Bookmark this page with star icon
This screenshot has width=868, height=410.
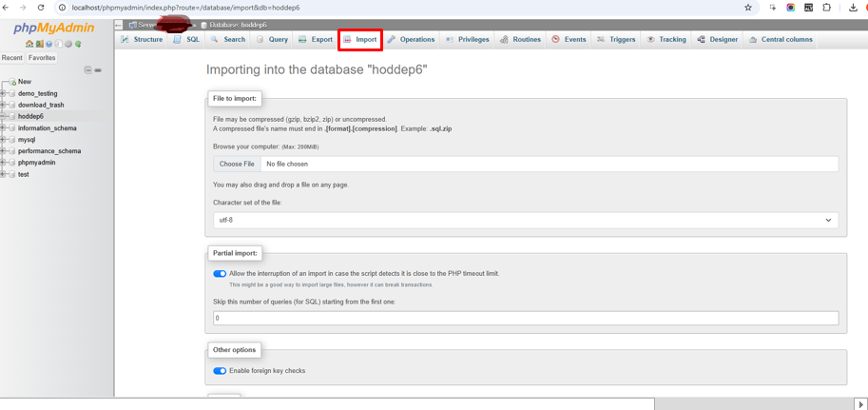point(748,8)
